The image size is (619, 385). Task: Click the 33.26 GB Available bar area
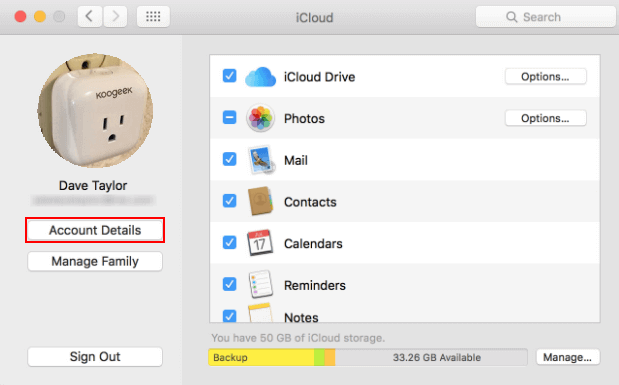click(x=431, y=357)
